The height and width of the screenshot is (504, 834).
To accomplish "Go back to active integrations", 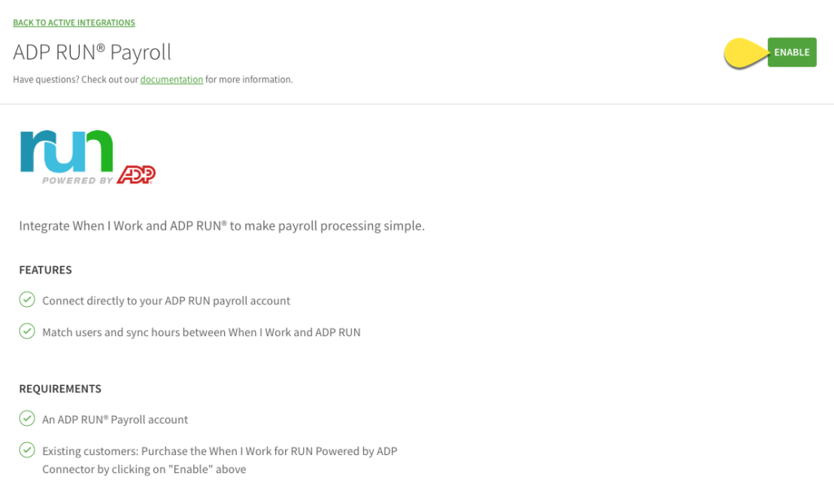I will click(73, 22).
